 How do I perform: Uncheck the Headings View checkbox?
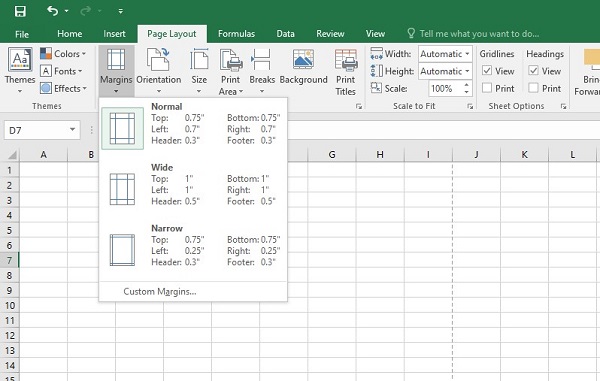click(533, 71)
